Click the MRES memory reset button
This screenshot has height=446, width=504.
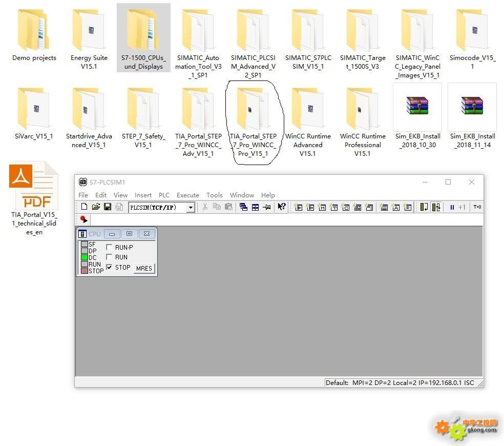click(144, 269)
